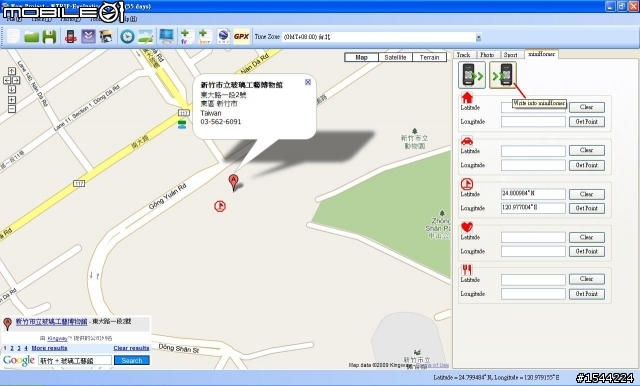640x386 pixels.
Task: Clear the heart point coordinates
Action: (587, 237)
